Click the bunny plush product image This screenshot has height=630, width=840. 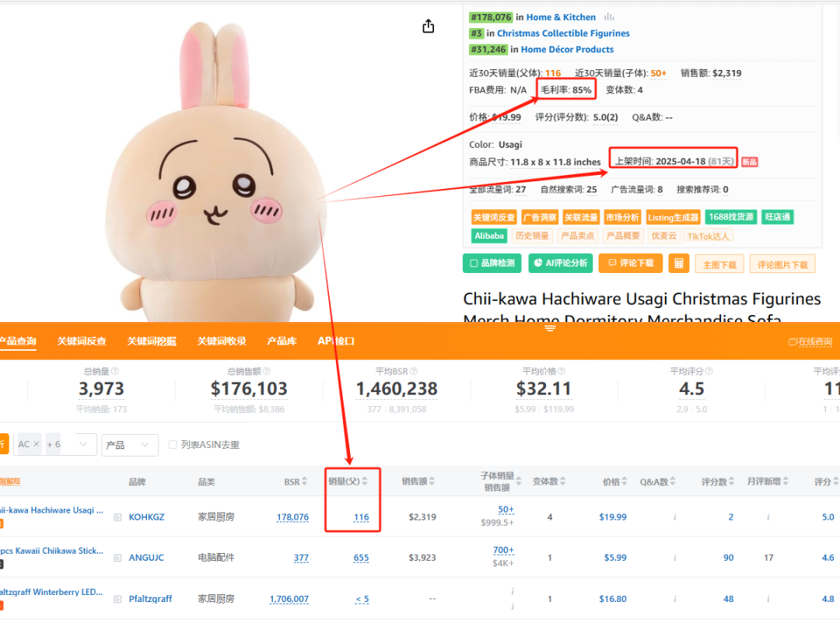pyautogui.click(x=215, y=171)
